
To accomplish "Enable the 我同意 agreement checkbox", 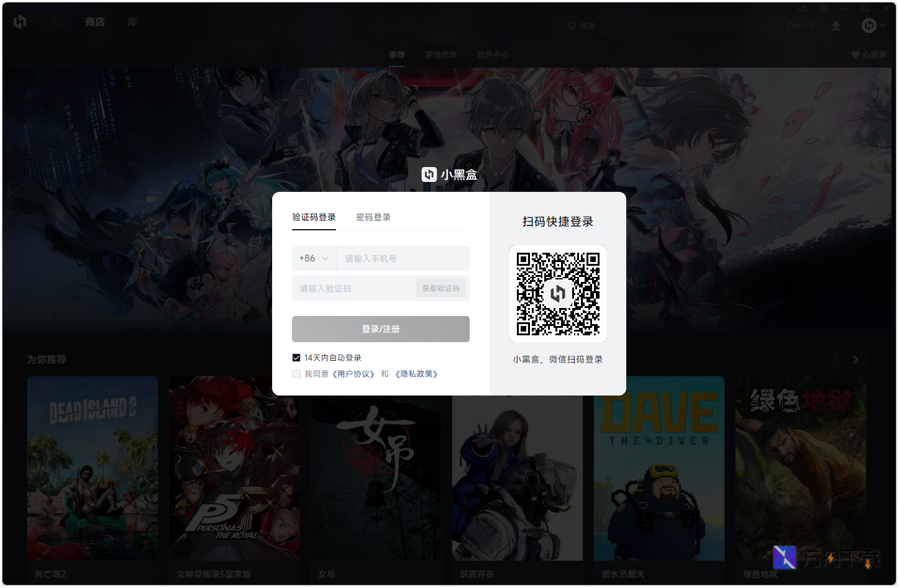I will [296, 374].
